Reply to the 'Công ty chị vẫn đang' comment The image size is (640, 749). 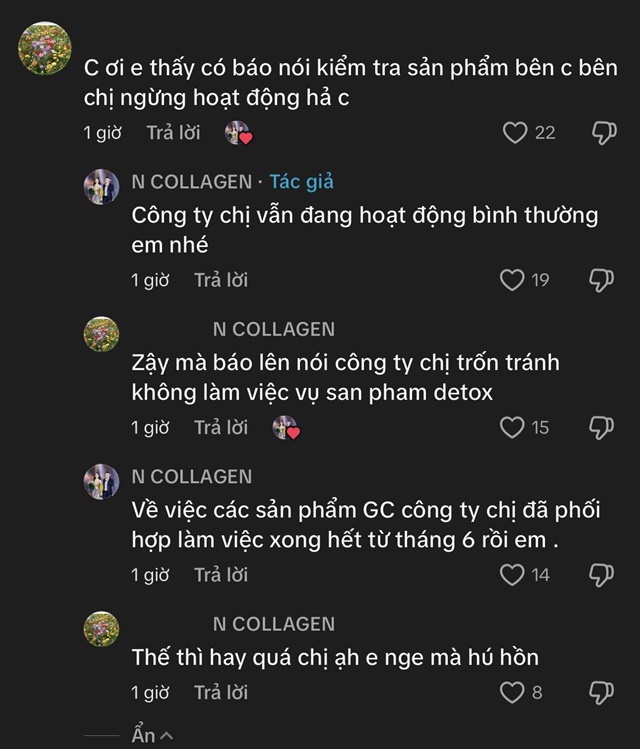(221, 280)
